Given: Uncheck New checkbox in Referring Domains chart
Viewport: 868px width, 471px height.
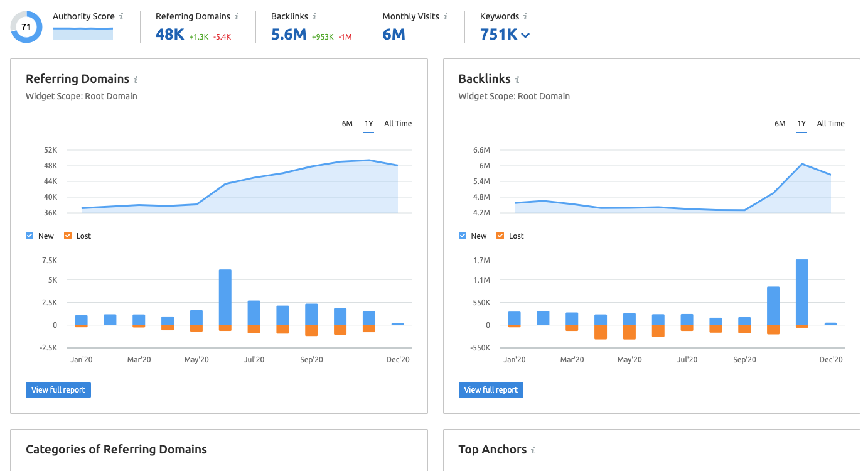Looking at the screenshot, I should [x=29, y=236].
